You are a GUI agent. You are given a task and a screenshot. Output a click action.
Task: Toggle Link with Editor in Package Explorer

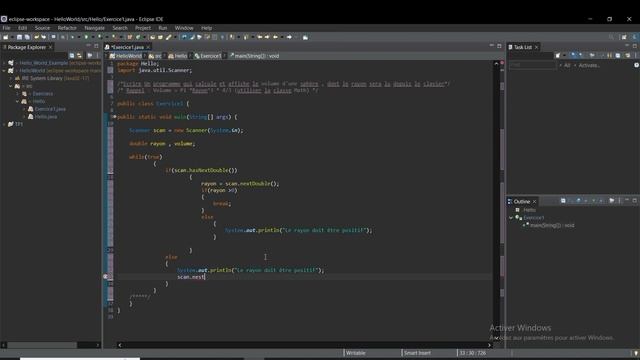(x=80, y=56)
